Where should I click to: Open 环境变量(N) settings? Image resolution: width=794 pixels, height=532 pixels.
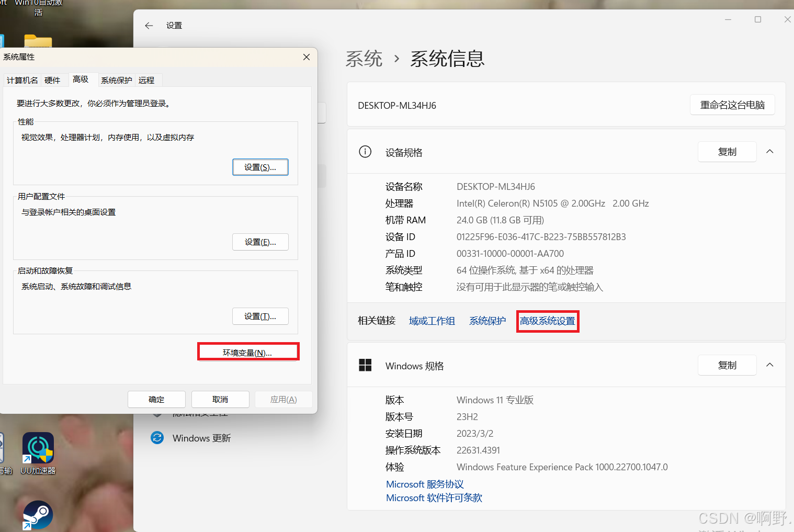248,352
